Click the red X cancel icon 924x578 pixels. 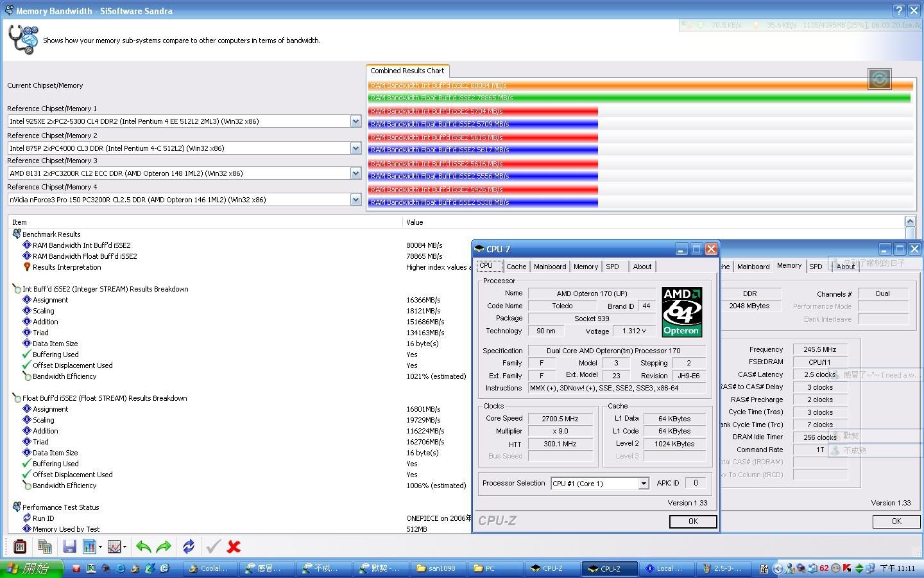(x=234, y=547)
